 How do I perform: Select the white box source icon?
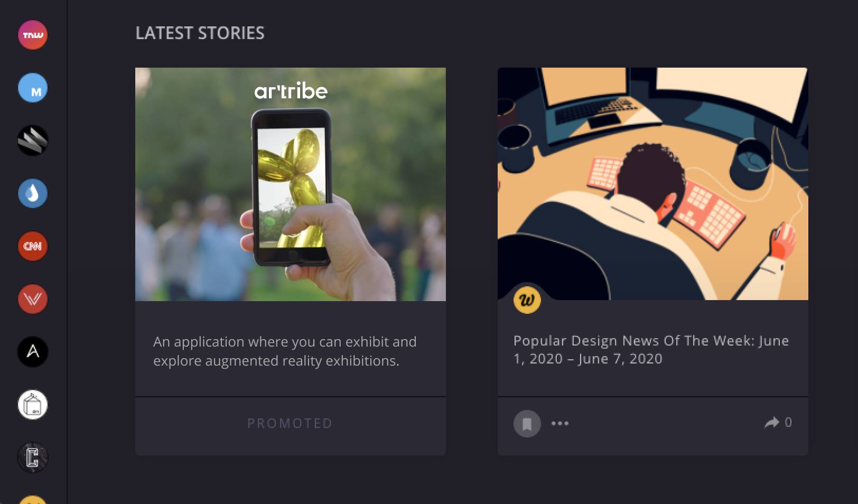click(33, 405)
